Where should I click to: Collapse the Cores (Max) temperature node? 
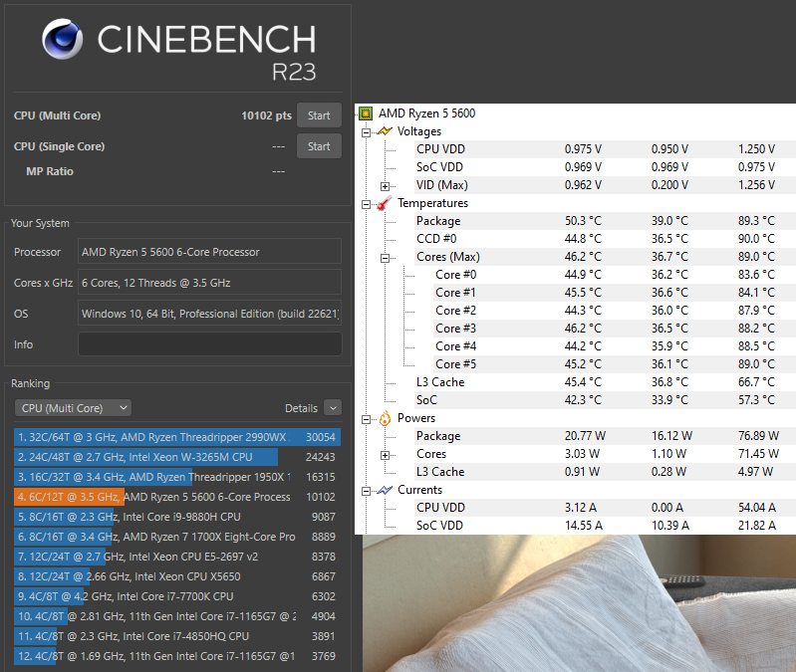coord(386,258)
